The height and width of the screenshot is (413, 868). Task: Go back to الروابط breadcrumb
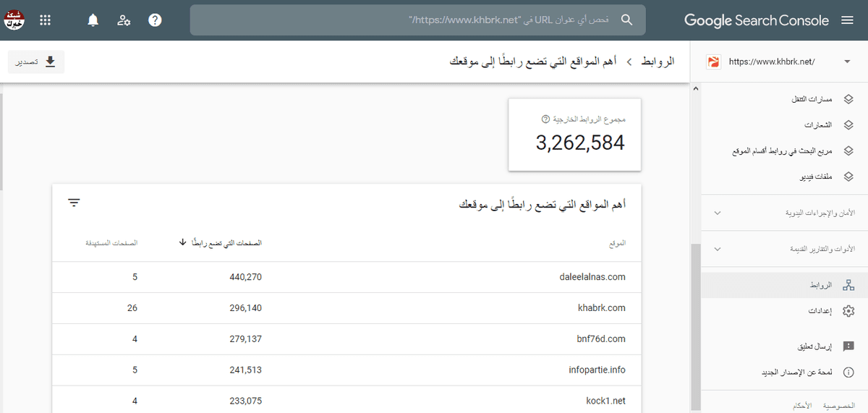coord(658,62)
